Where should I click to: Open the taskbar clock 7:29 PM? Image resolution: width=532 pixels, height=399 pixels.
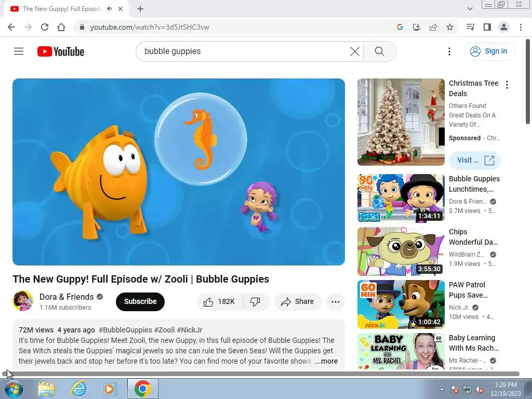pyautogui.click(x=506, y=389)
